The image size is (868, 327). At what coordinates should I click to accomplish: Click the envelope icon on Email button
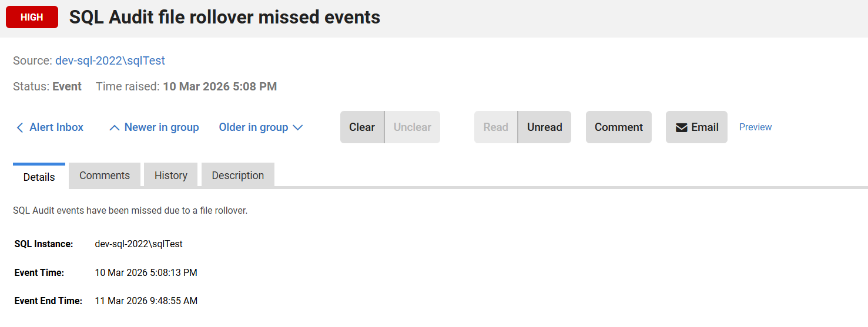682,127
